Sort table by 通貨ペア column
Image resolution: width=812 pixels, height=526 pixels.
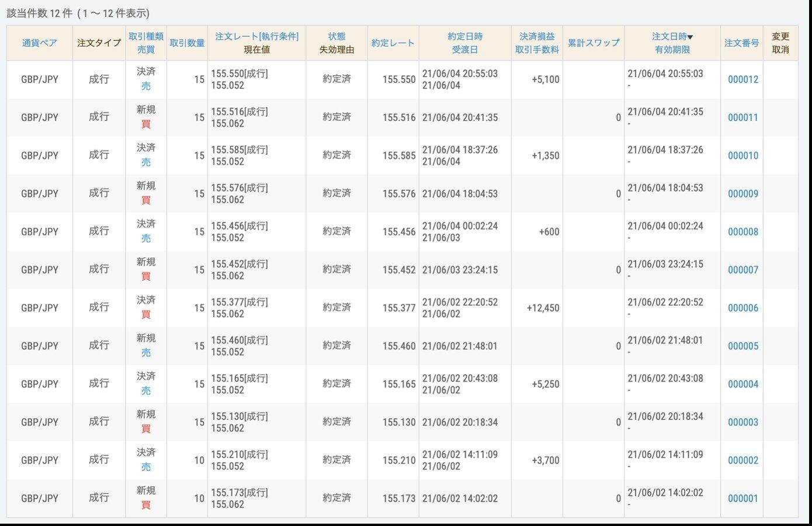tap(39, 43)
